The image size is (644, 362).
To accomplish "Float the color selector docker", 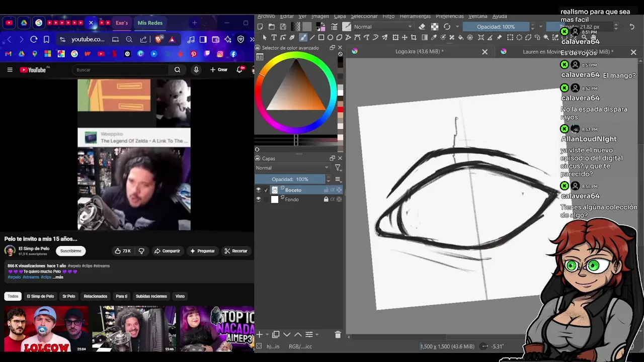I will 332,48.
